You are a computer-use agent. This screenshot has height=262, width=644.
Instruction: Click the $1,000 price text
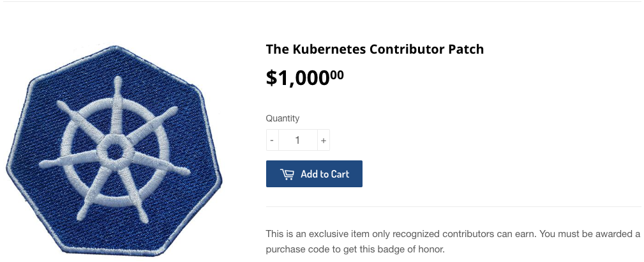(x=297, y=79)
